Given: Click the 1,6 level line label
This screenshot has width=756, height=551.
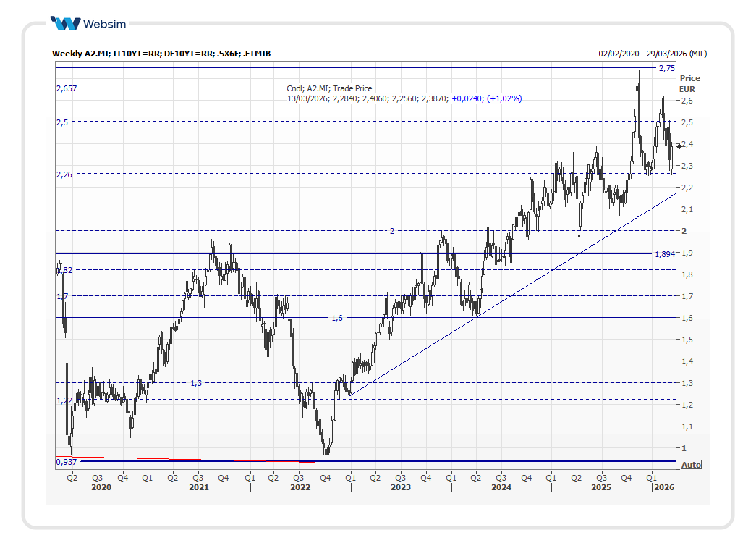Looking at the screenshot, I should (337, 319).
